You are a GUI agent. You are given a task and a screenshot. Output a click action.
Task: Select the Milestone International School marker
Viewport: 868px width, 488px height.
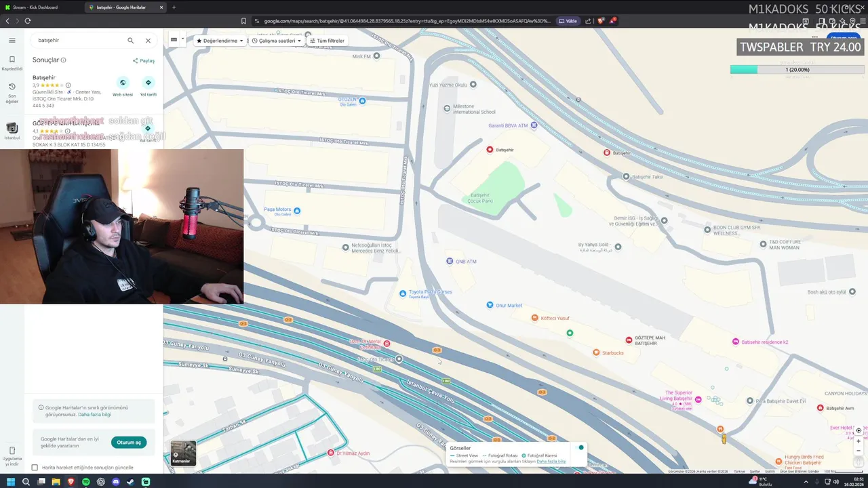(x=447, y=108)
